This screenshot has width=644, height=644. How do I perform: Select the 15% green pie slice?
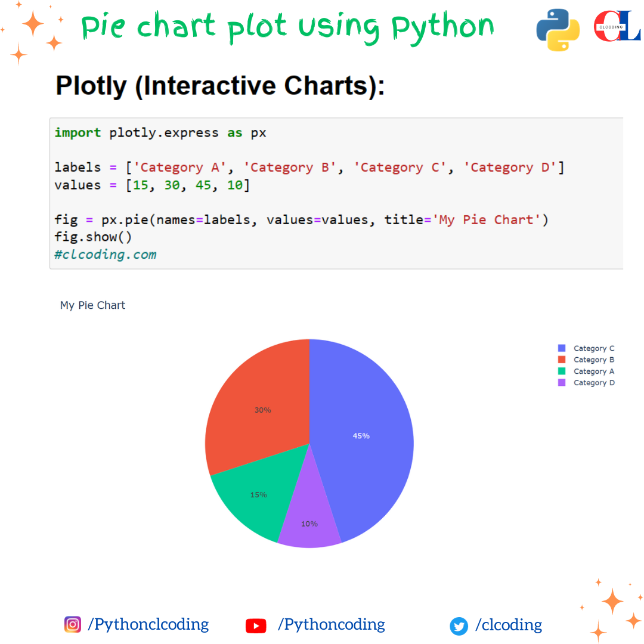[259, 495]
